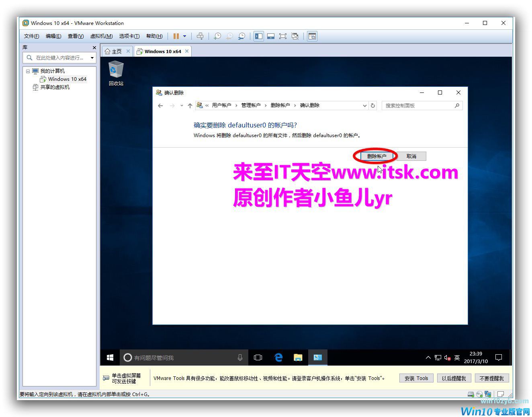Screen dimensions: 532x417
Task: Toggle the library sidebar view
Action: 259,36
